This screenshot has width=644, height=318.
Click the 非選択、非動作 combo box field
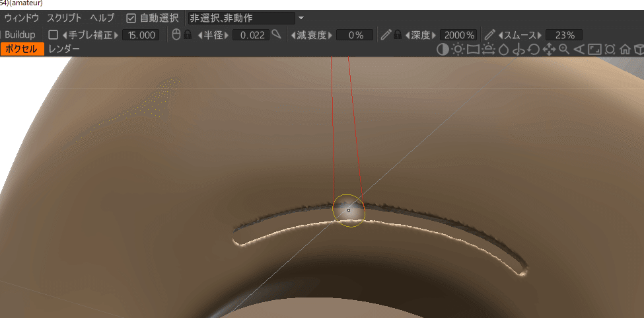point(241,18)
